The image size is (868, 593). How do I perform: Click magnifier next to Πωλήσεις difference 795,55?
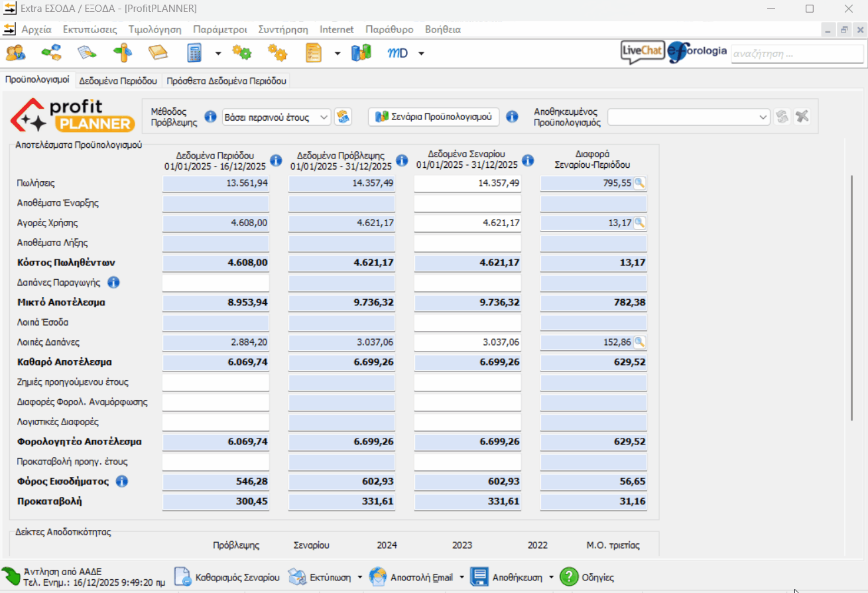pos(639,183)
